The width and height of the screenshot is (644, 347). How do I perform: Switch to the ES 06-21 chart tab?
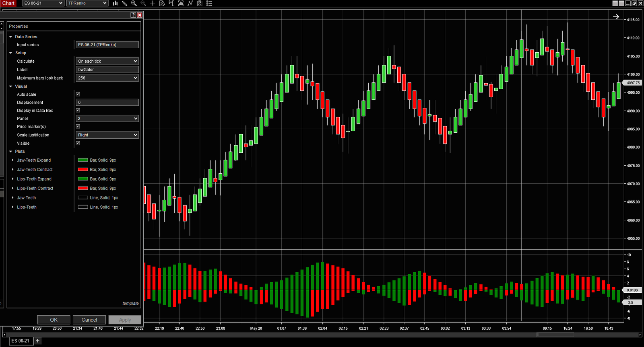(x=20, y=341)
